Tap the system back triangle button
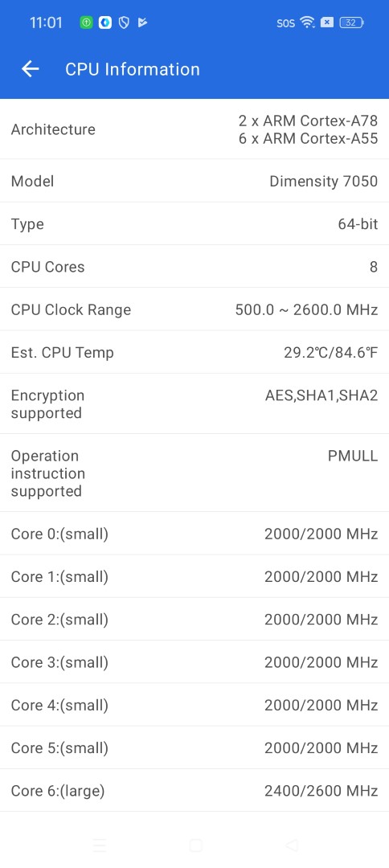The image size is (389, 868). coord(292,845)
